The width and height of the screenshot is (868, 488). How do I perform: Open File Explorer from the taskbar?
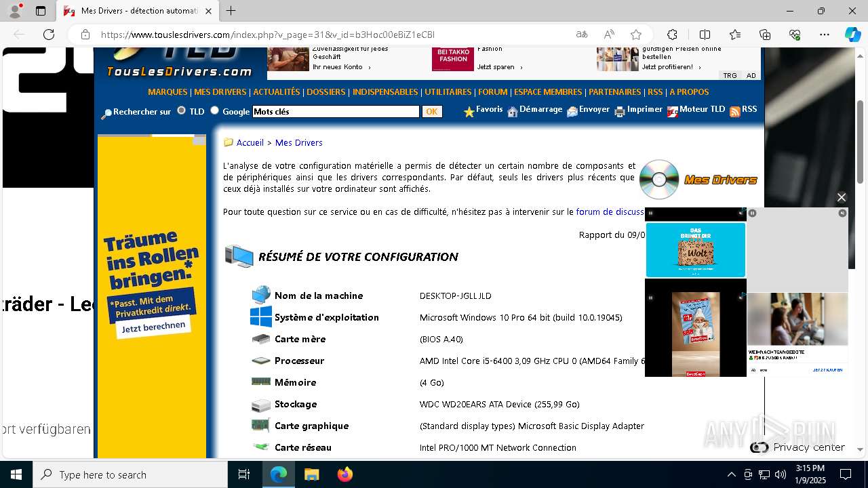pyautogui.click(x=311, y=474)
